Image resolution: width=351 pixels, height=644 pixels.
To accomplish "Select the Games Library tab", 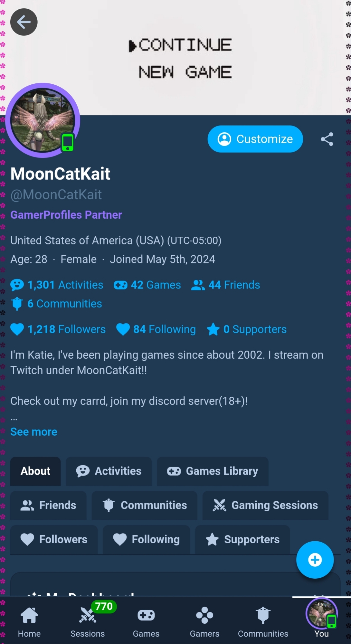I will pos(213,471).
